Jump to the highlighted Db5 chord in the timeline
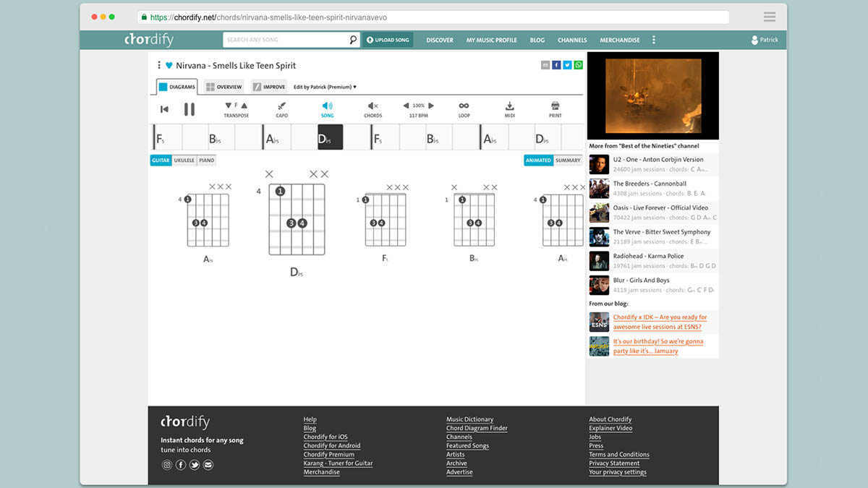 (331, 137)
